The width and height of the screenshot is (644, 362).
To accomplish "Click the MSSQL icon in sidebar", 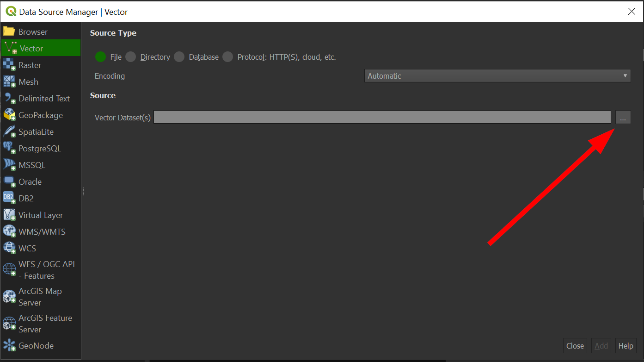I will [9, 165].
